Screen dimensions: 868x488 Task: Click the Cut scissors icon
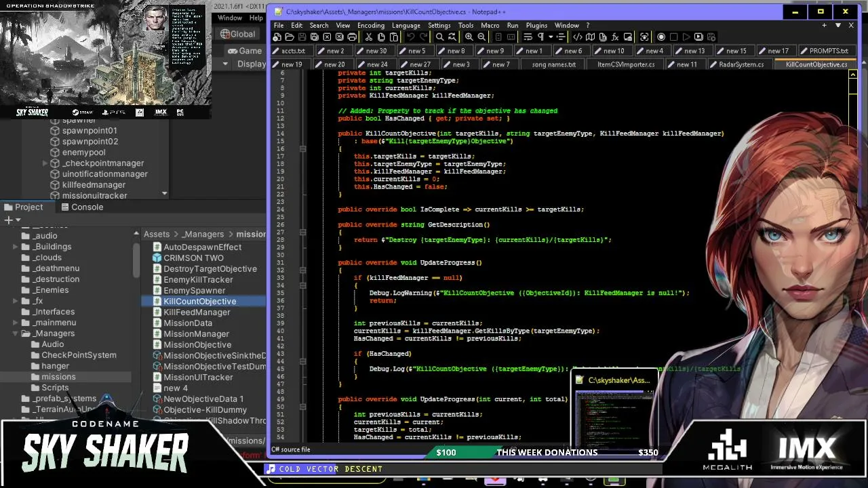coord(369,37)
